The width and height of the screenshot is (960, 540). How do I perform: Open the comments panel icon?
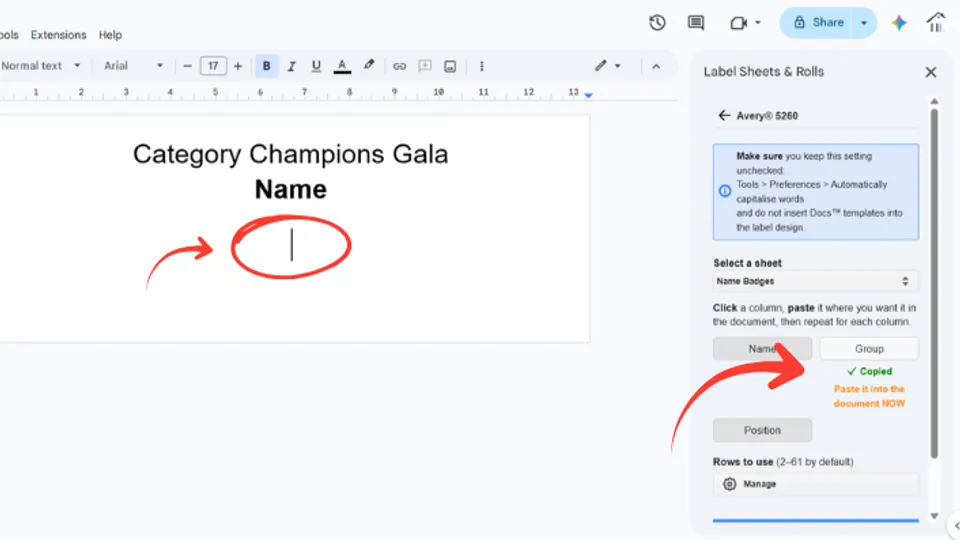696,23
